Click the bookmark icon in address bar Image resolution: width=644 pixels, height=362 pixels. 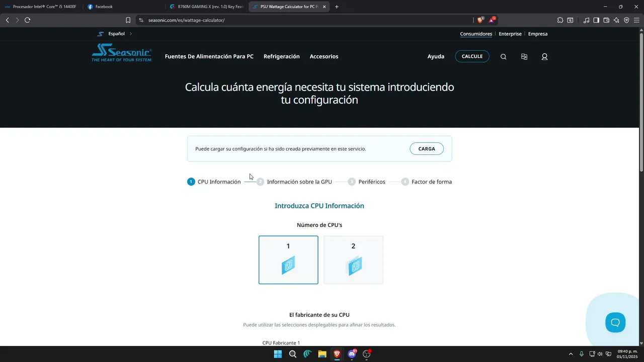coord(128,20)
